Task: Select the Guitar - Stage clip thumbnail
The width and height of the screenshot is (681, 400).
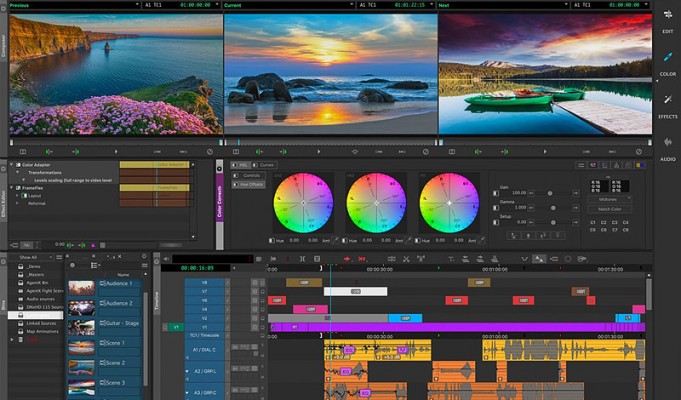Action: point(81,327)
